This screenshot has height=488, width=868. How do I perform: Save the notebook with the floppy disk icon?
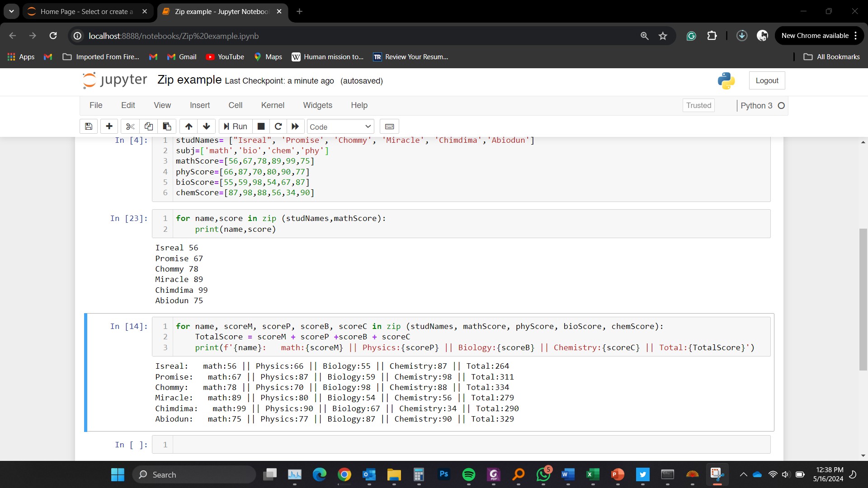click(x=89, y=127)
